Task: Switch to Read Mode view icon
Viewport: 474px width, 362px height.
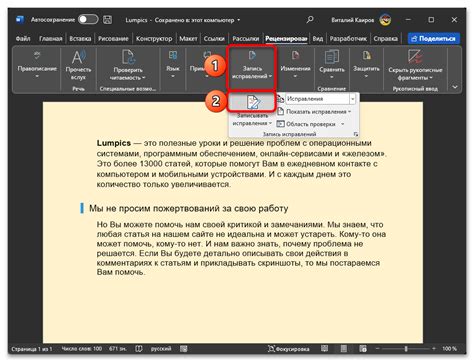Action: click(324, 349)
